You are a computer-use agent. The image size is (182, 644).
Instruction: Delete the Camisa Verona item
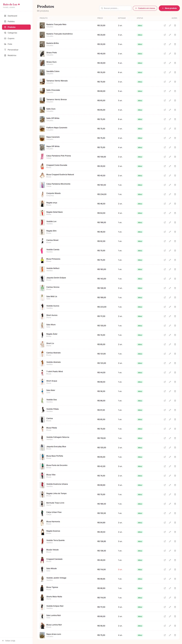coord(175,288)
